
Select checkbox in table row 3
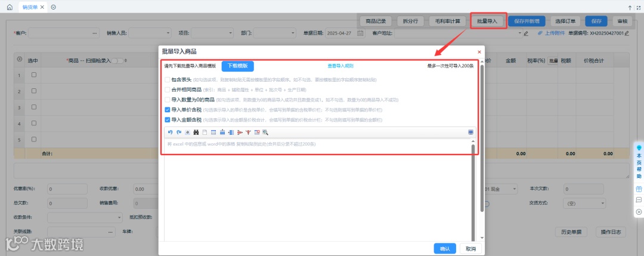click(x=34, y=107)
